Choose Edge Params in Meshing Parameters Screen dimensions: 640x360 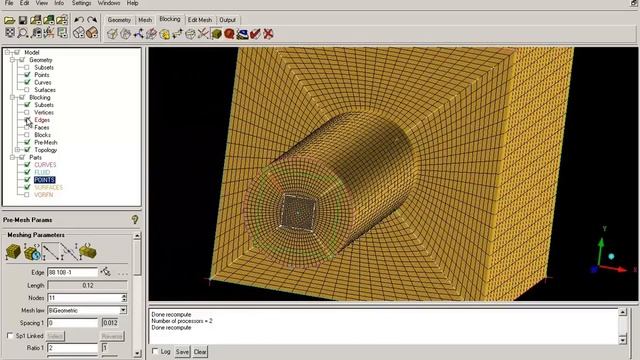coord(51,252)
